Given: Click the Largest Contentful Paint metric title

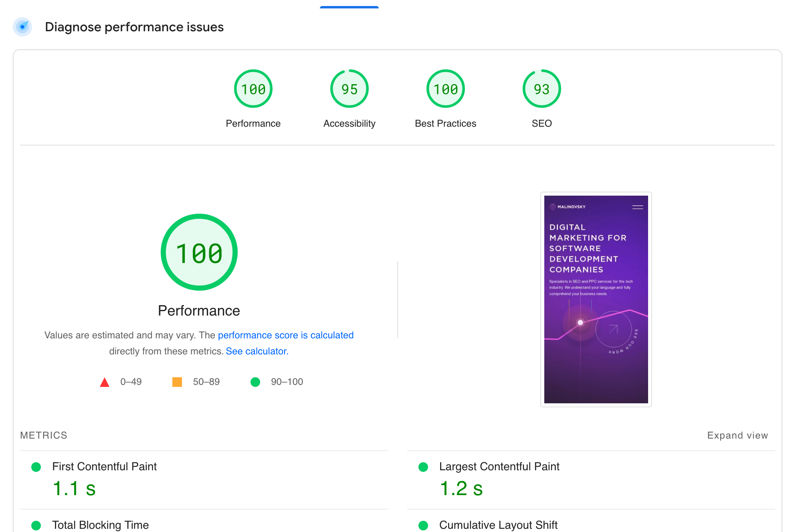Looking at the screenshot, I should (x=499, y=467).
